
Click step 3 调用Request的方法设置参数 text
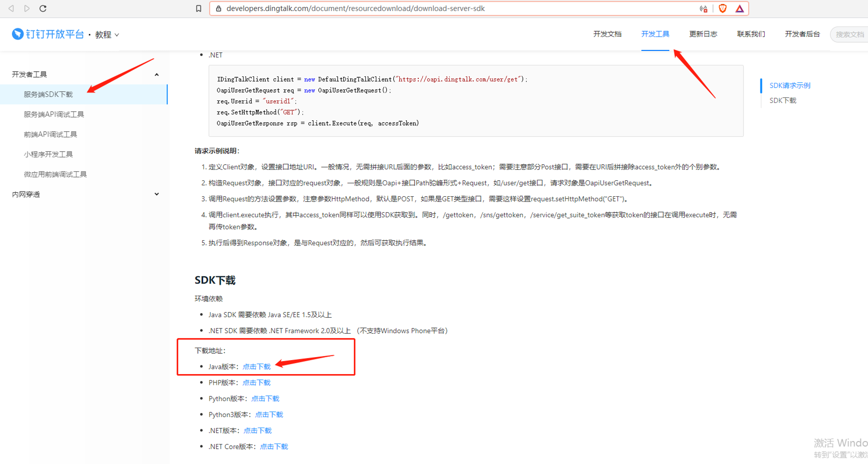click(x=418, y=199)
